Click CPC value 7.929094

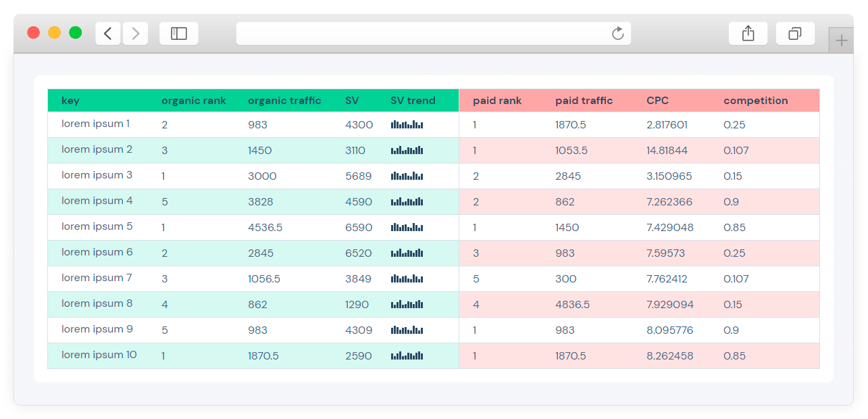point(670,305)
